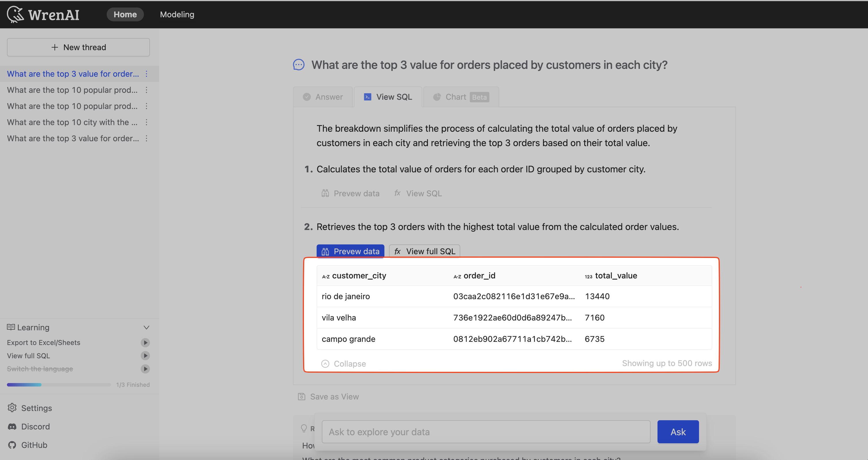This screenshot has width=868, height=460.
Task: Open the second top 10 popular prod thread
Action: pyautogui.click(x=72, y=106)
